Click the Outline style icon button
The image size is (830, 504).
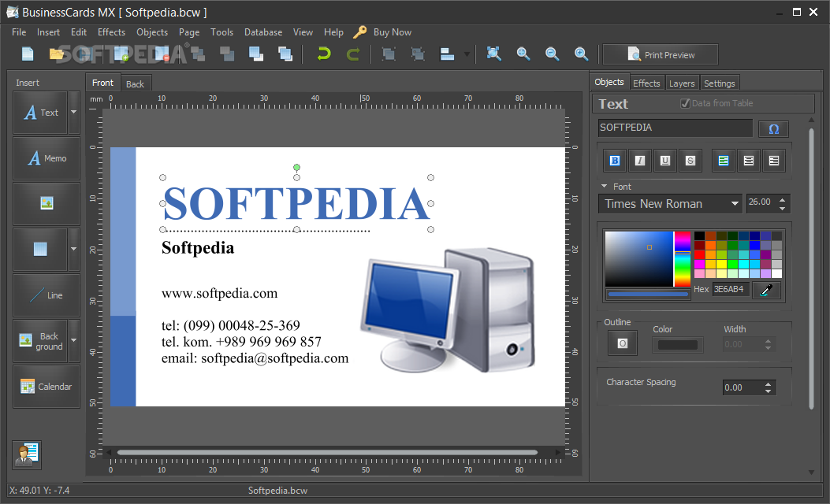pos(623,344)
